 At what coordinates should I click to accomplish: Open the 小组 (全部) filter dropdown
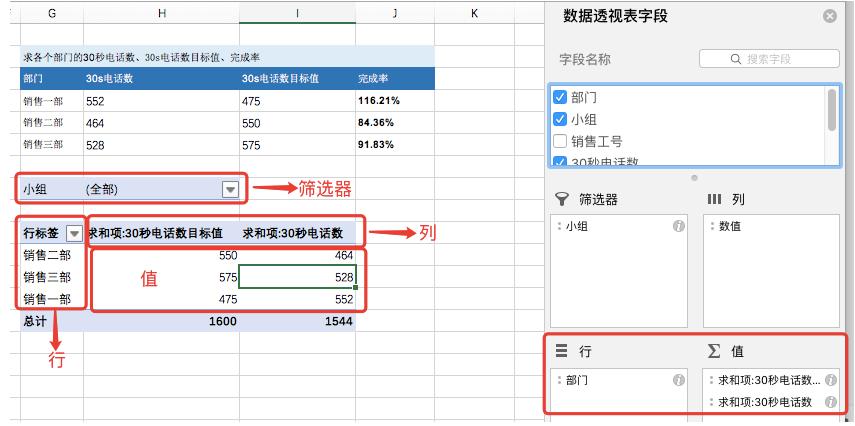click(x=230, y=188)
